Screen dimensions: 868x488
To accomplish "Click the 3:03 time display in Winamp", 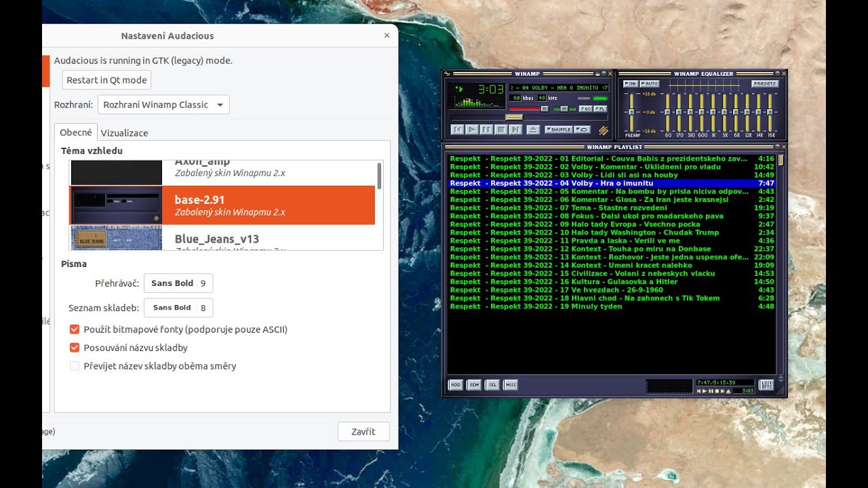I will click(x=491, y=89).
